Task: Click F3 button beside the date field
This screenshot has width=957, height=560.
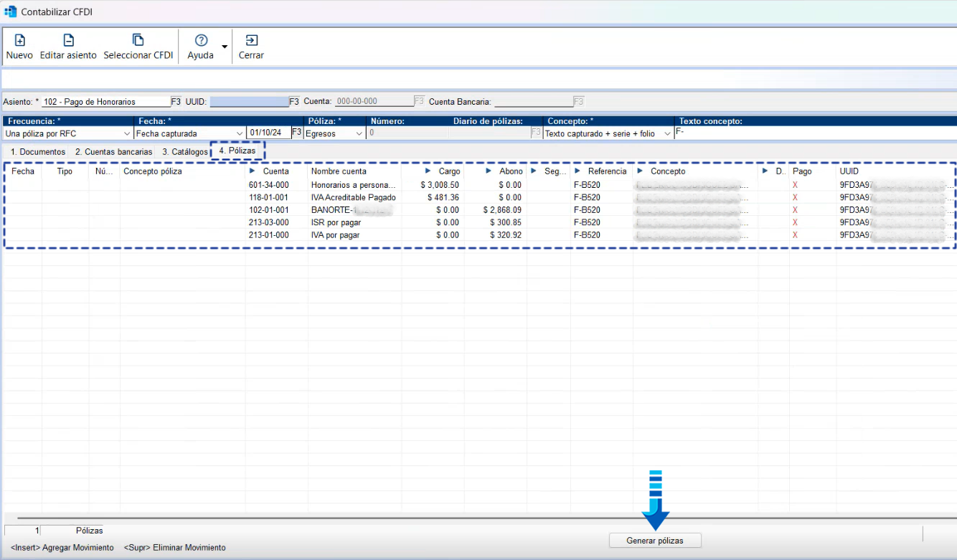Action: (x=297, y=133)
